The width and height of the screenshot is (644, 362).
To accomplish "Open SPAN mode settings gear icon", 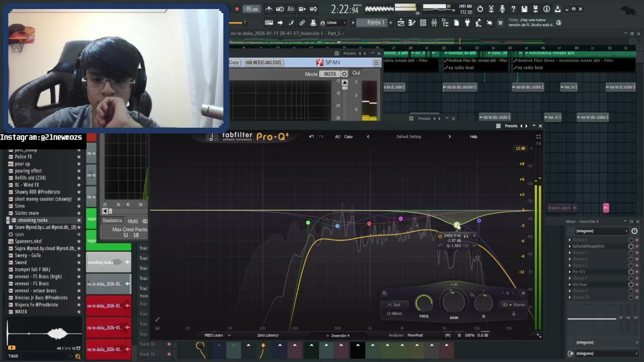I will [344, 74].
